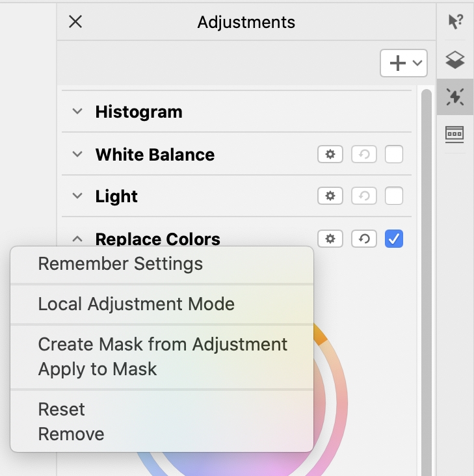
Task: Expand the Histogram section
Action: [77, 112]
